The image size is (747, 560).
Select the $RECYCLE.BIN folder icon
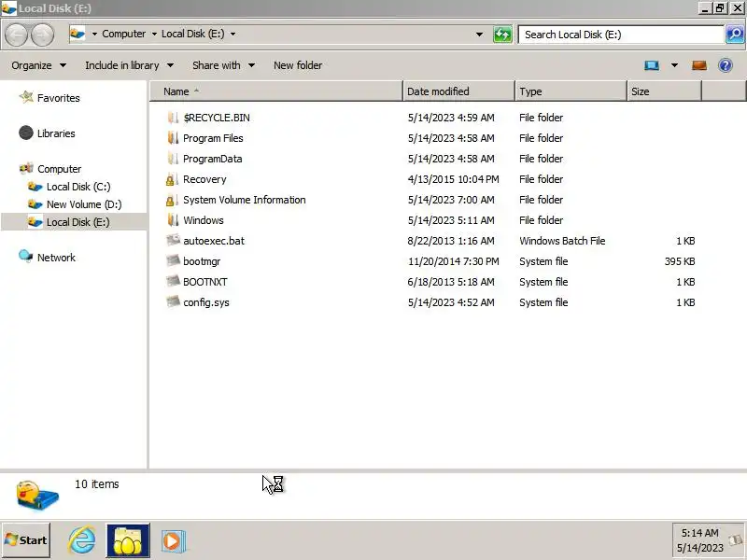pos(173,118)
